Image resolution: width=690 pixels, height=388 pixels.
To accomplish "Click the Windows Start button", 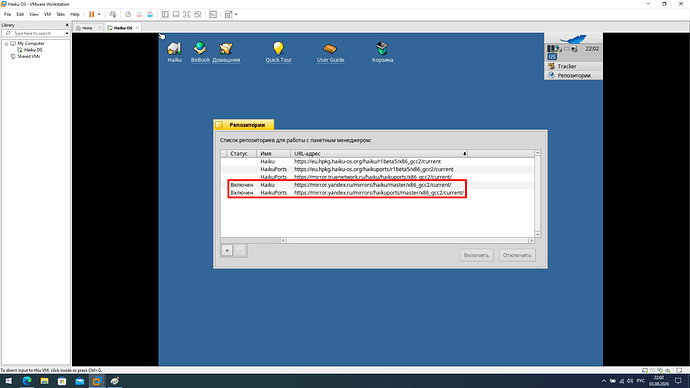I will click(x=8, y=381).
